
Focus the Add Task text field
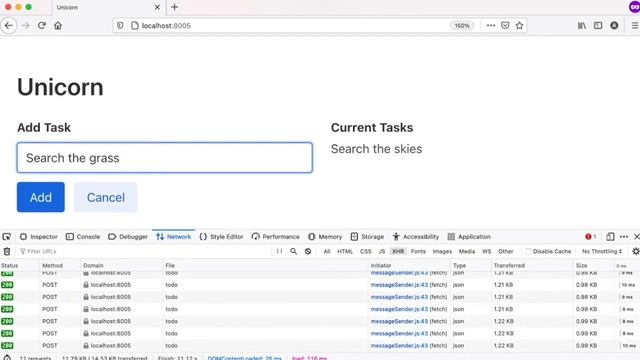(164, 158)
